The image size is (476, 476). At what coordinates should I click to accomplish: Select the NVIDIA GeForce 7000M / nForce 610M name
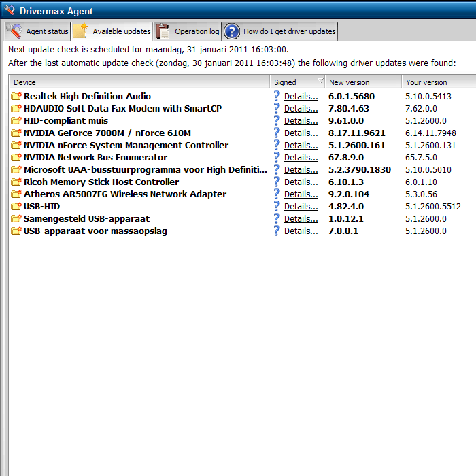(107, 133)
